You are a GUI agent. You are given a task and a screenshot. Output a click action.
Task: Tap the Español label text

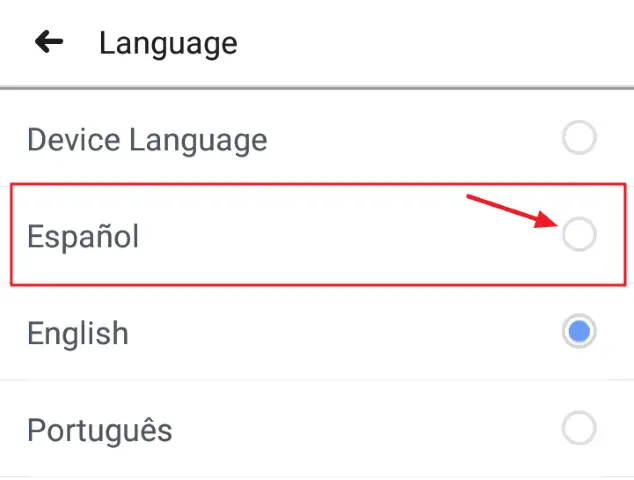pyautogui.click(x=83, y=237)
